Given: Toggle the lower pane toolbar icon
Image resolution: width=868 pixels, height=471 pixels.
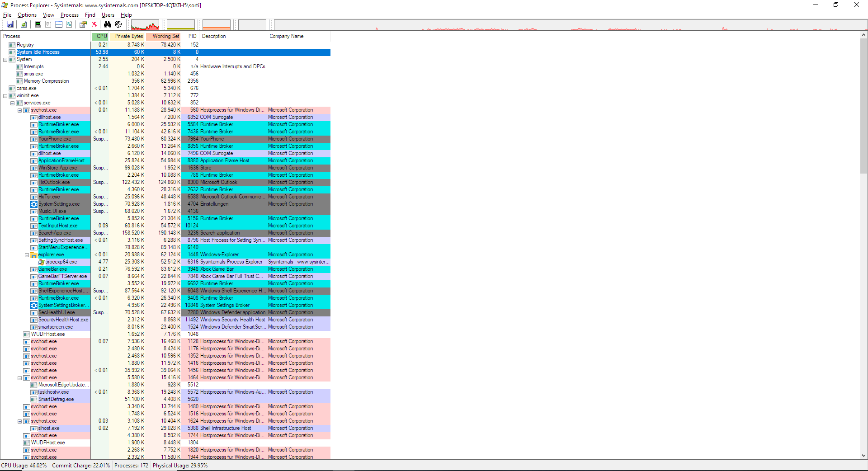Looking at the screenshot, I should point(59,24).
